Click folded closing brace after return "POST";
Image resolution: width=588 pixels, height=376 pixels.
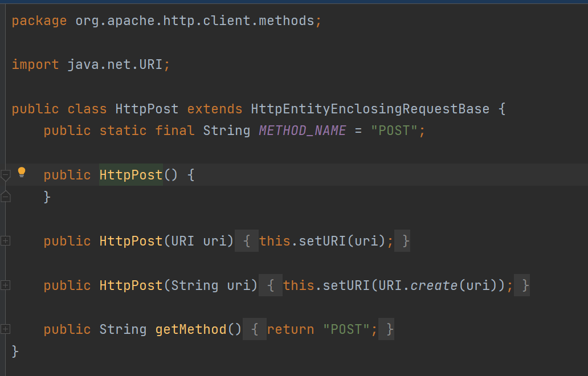pyautogui.click(x=389, y=329)
